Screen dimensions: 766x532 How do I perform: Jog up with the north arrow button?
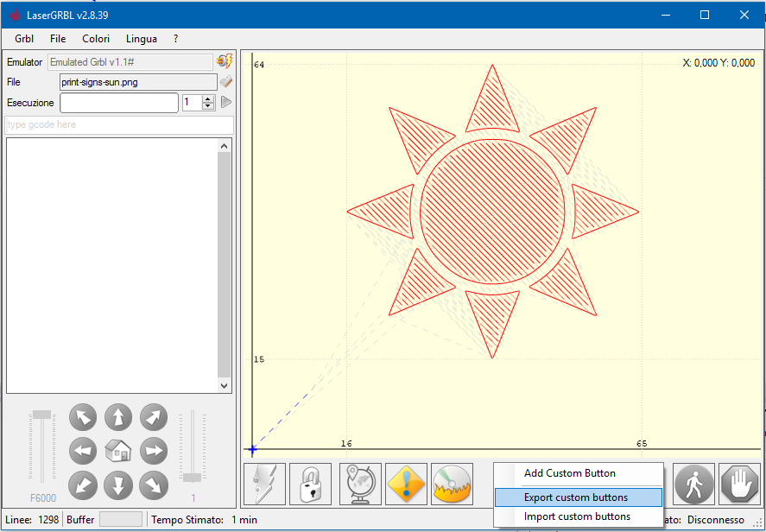(x=118, y=418)
